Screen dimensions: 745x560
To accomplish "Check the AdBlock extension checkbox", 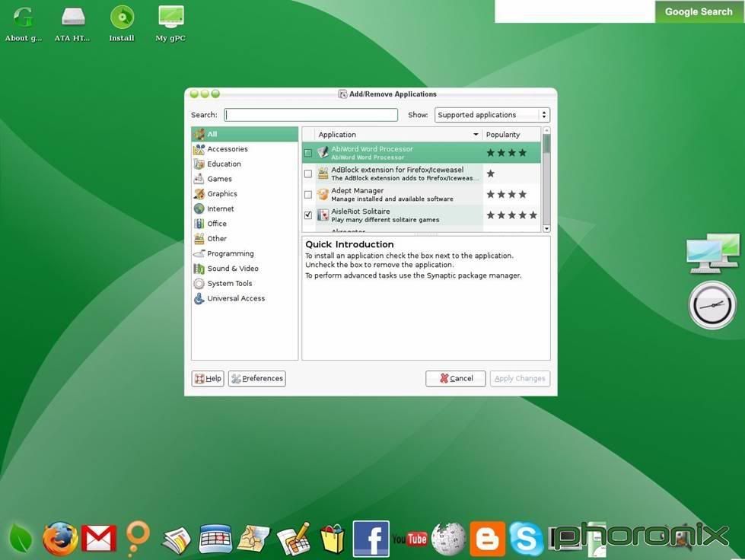I will coord(308,173).
